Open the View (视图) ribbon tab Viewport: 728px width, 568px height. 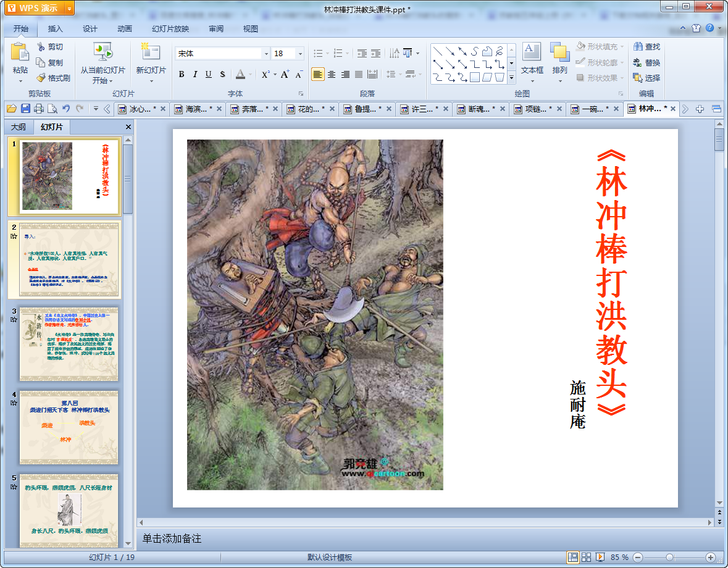tap(250, 29)
